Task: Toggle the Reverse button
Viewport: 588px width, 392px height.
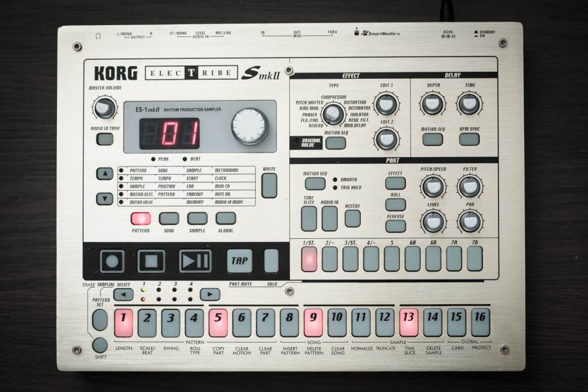Action: 395,226
